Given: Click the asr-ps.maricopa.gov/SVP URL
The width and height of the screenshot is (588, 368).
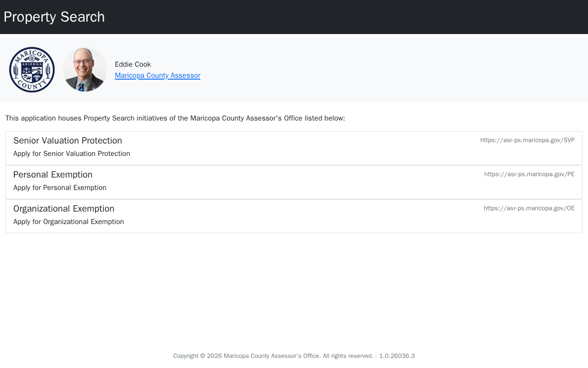Looking at the screenshot, I should (527, 140).
